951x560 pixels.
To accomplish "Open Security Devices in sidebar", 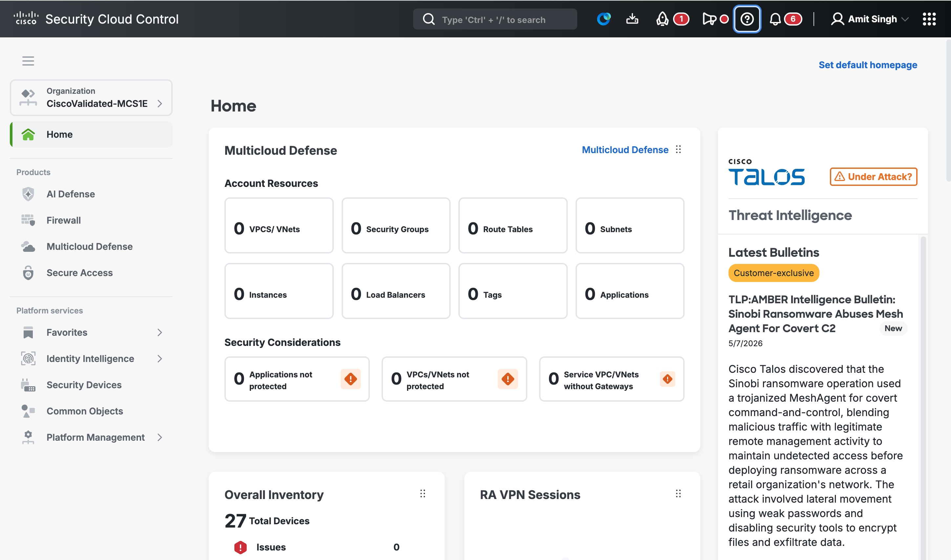I will 91,385.
